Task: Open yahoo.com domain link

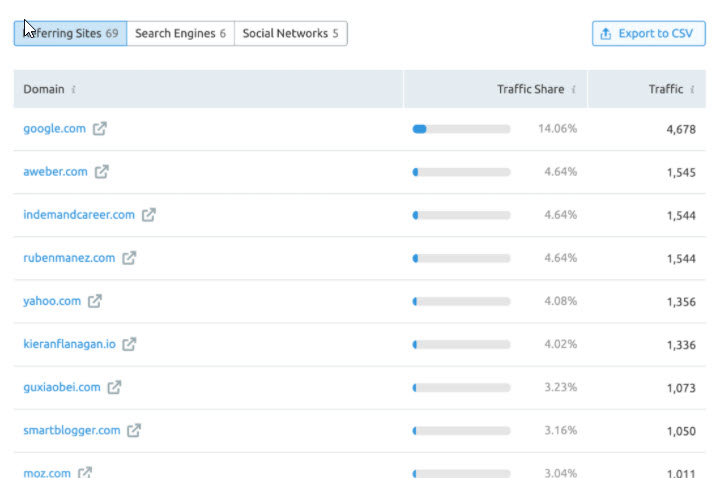Action: [52, 301]
